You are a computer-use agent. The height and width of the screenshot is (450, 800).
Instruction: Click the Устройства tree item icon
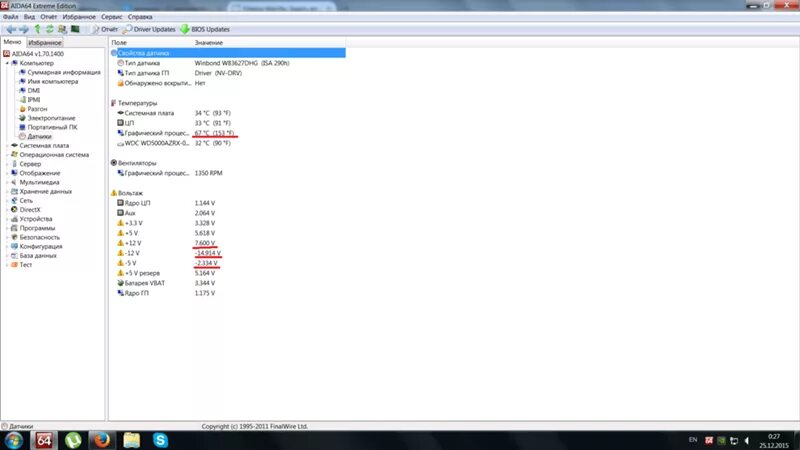(x=14, y=219)
